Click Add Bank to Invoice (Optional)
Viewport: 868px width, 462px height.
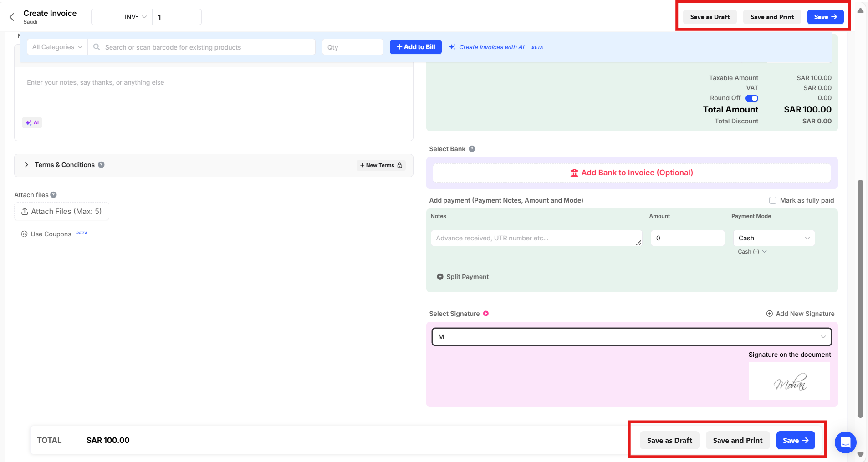click(x=632, y=173)
